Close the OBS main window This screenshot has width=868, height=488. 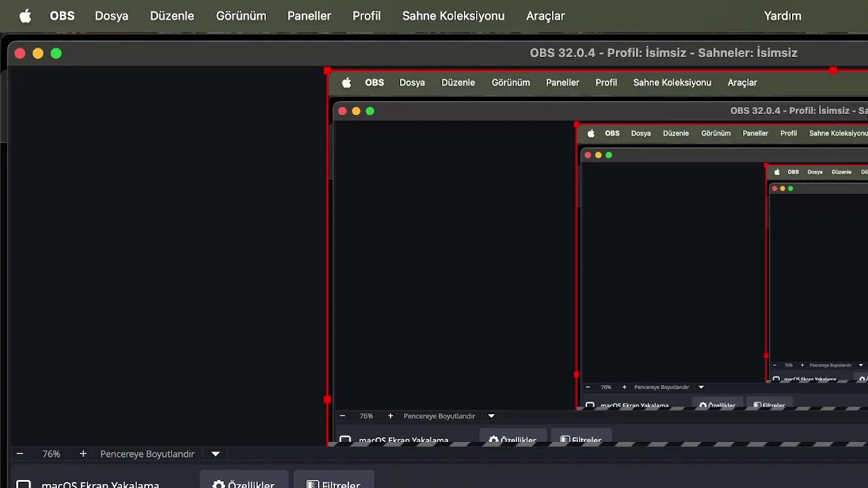pyautogui.click(x=20, y=54)
